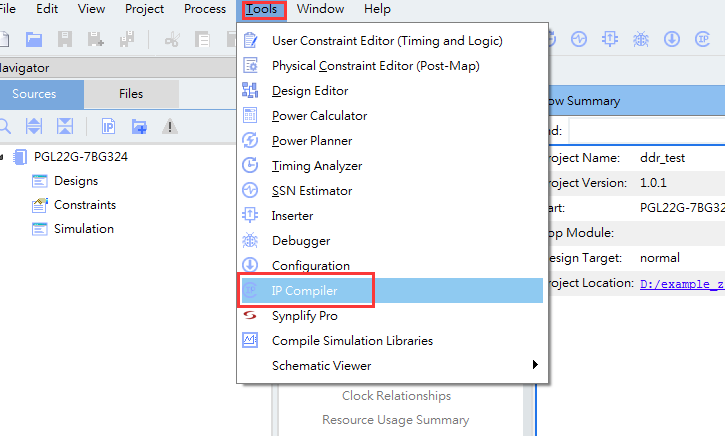
Task: Select the Constraints tree item
Action: click(85, 205)
